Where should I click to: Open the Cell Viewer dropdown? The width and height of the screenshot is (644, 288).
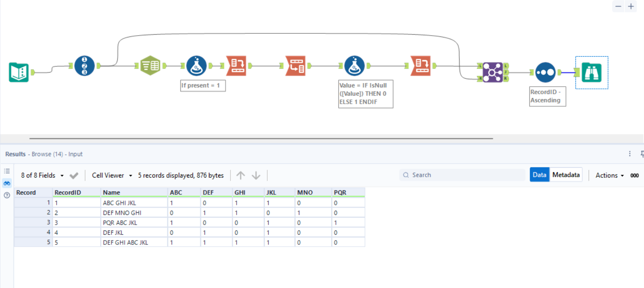111,175
